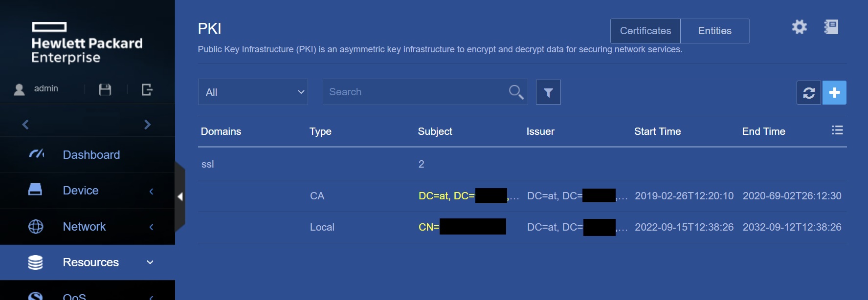Click the admin user name
Viewport: 868px width, 300px height.
coord(46,88)
